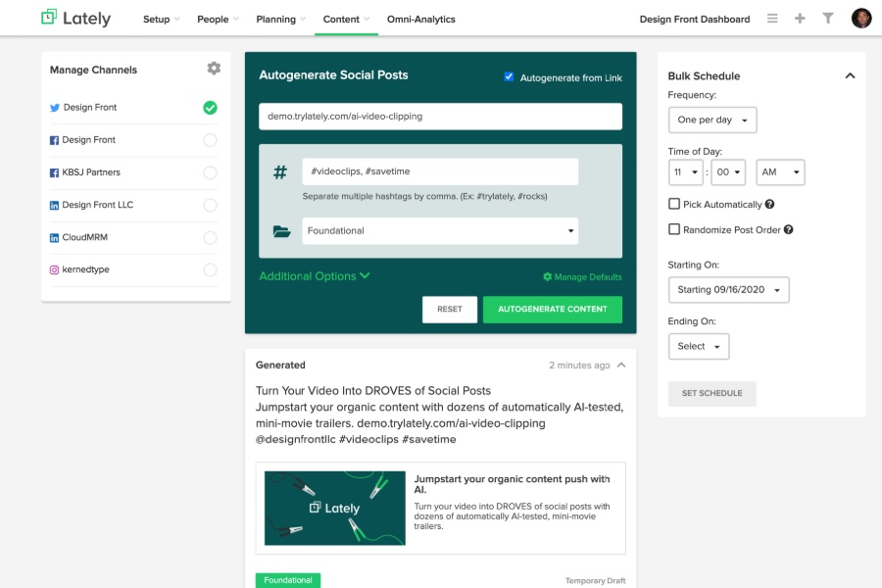Click the Lately logo icon
882x588 pixels.
49,17
